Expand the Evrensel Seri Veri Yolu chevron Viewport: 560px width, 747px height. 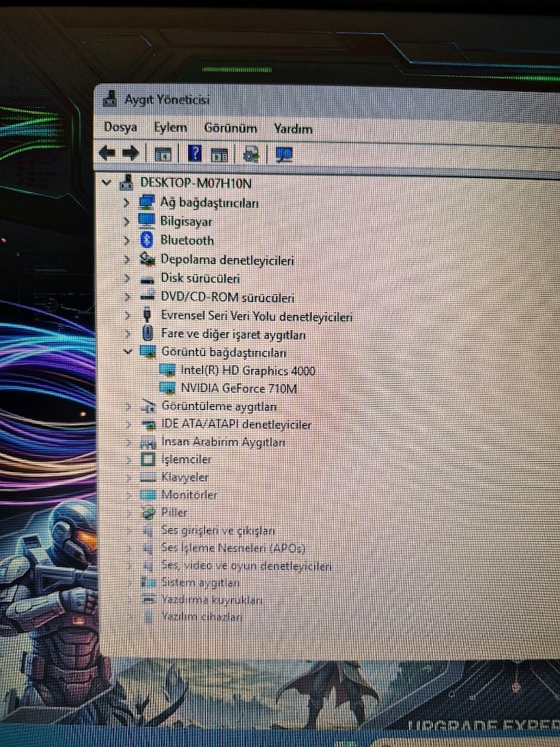tap(127, 315)
